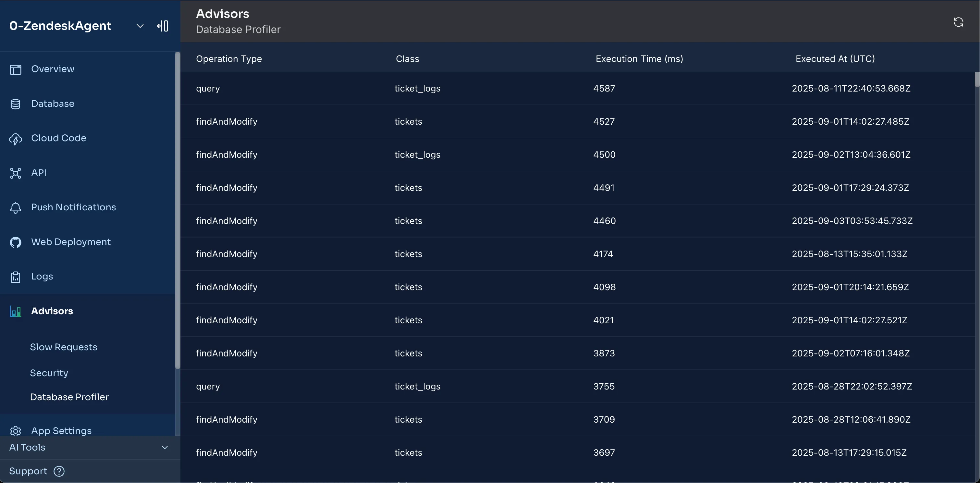980x483 pixels.
Task: Click the sidebar's vertical scrollbar
Action: click(177, 210)
